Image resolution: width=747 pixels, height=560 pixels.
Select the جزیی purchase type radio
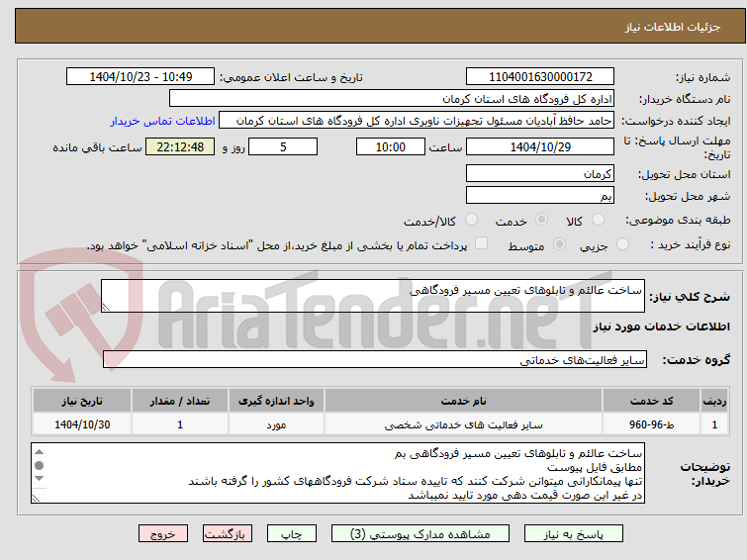622,244
